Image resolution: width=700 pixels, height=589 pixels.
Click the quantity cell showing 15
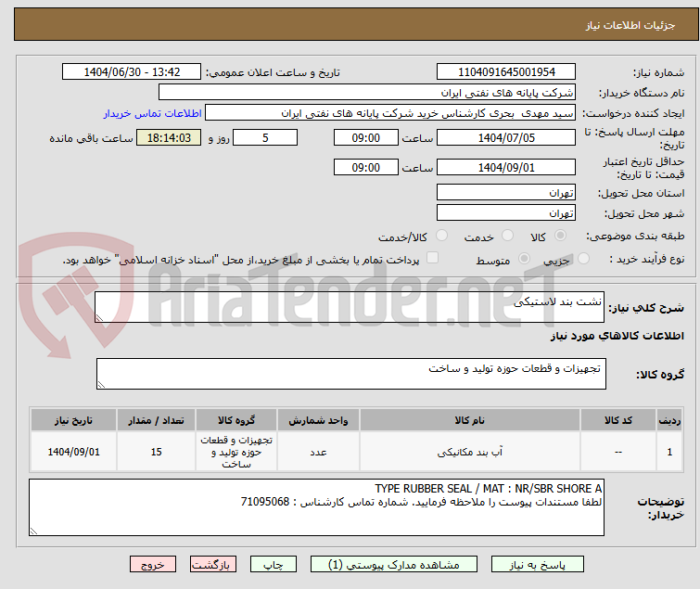pos(156,452)
